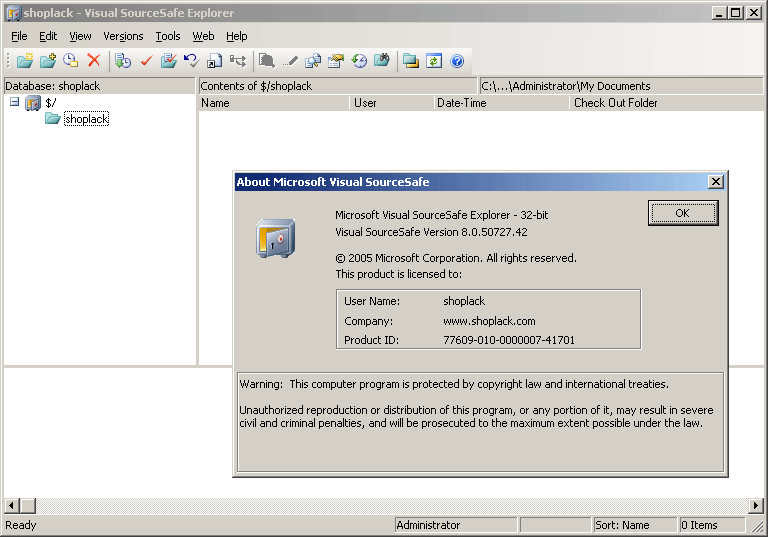Sort by the User column header
This screenshot has height=537, width=768.
click(x=392, y=103)
